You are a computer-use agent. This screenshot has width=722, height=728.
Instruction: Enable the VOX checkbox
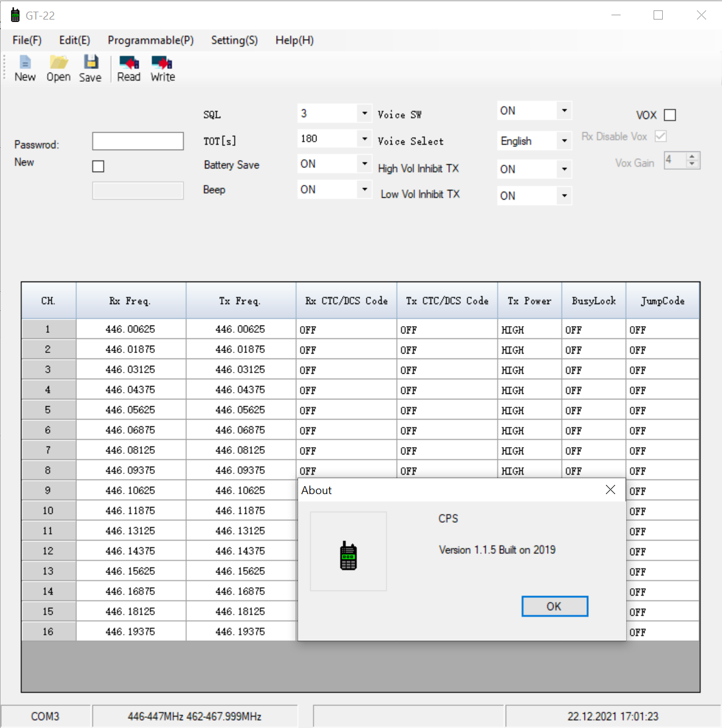(x=669, y=115)
